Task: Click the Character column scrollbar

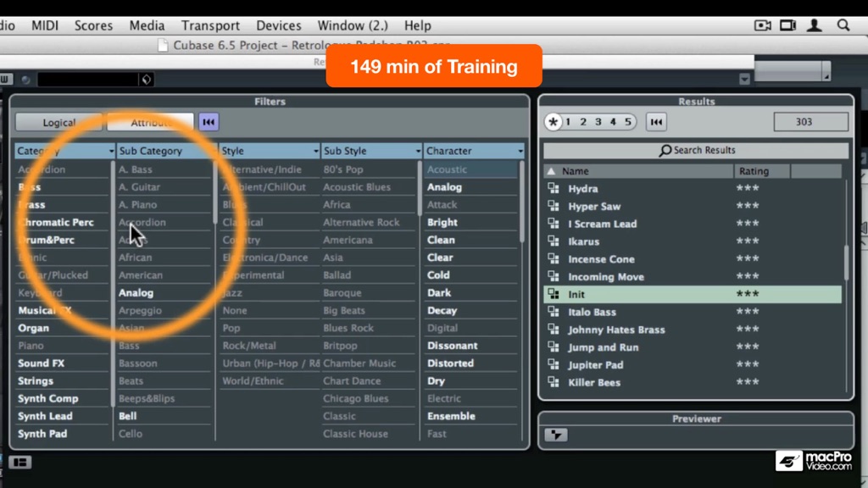Action: [x=521, y=202]
